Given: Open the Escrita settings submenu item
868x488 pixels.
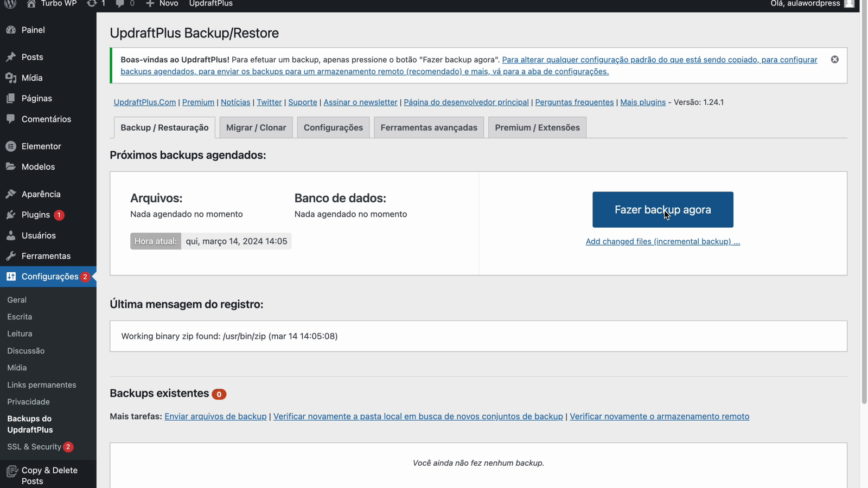Looking at the screenshot, I should click(20, 317).
